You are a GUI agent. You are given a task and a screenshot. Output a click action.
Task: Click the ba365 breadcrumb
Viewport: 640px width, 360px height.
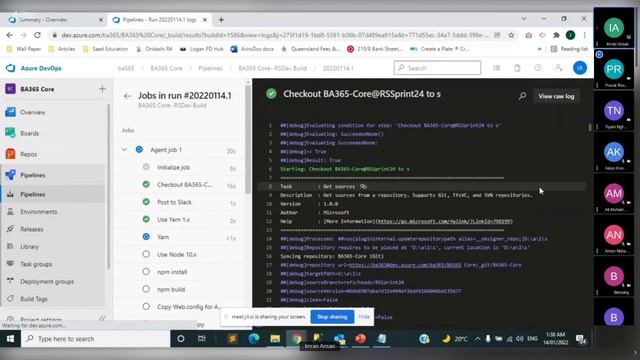126,68
